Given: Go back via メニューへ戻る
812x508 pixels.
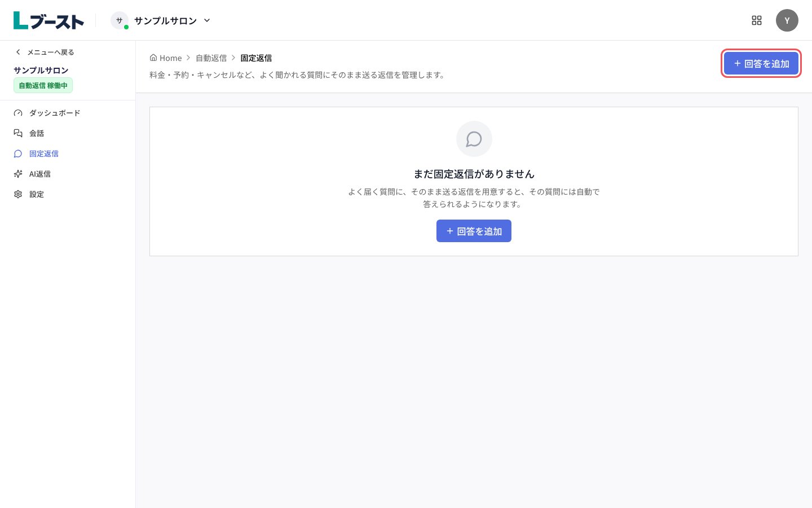Looking at the screenshot, I should click(45, 52).
